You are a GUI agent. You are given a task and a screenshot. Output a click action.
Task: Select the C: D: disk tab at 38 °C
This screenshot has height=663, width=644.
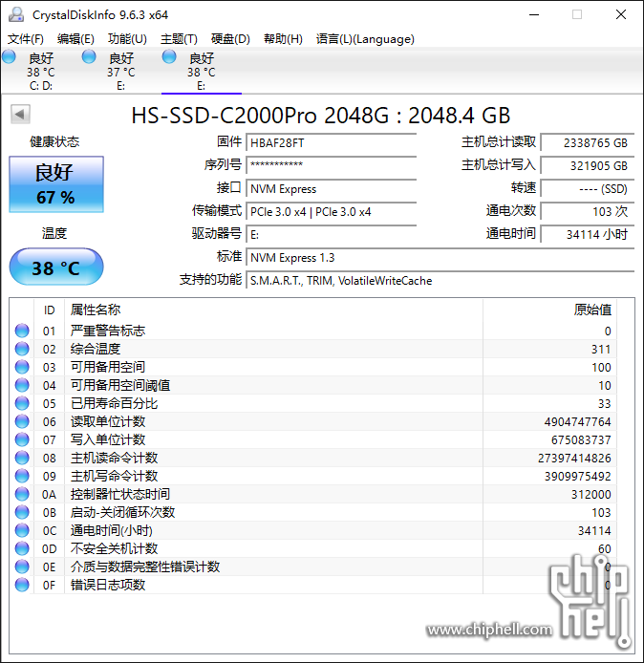[x=40, y=71]
